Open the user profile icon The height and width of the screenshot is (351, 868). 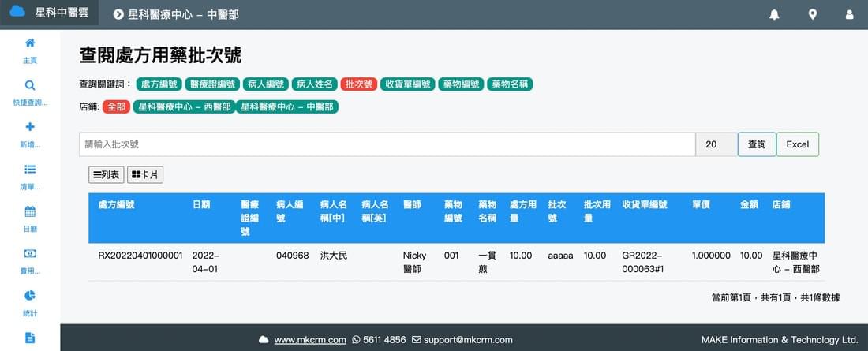[849, 15]
